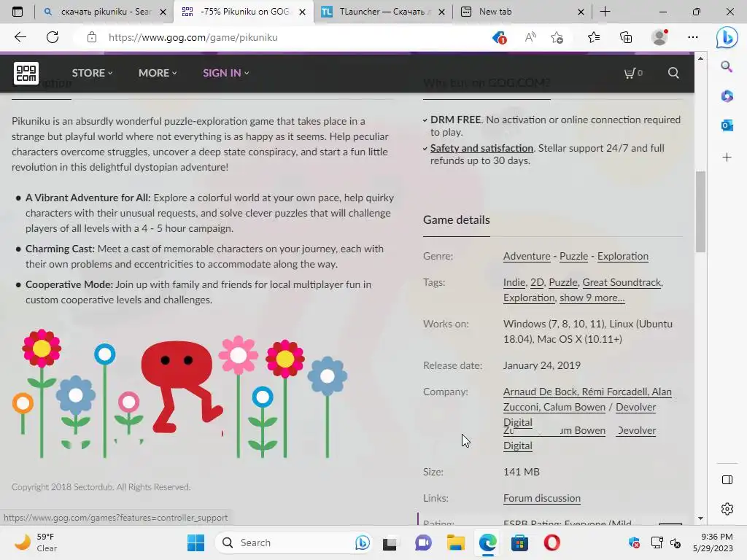This screenshot has height=560, width=747.
Task: Click the Windows taskbar Search box
Action: [x=293, y=542]
